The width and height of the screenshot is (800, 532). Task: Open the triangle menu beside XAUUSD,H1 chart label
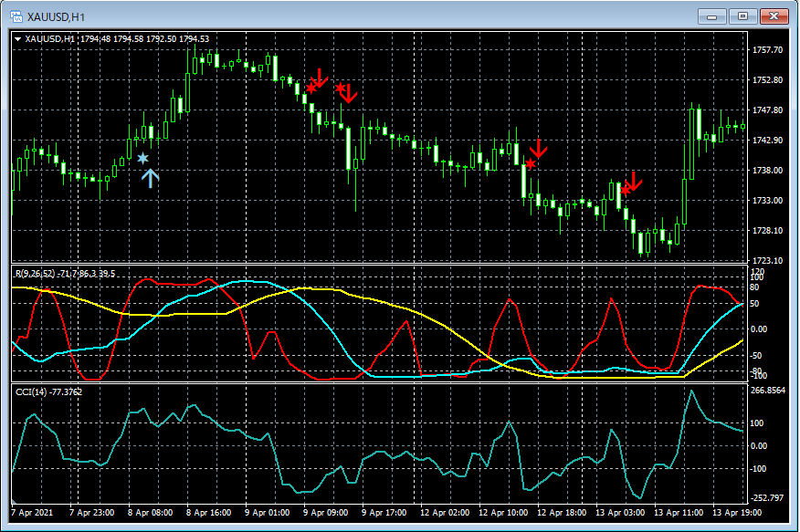[x=18, y=38]
